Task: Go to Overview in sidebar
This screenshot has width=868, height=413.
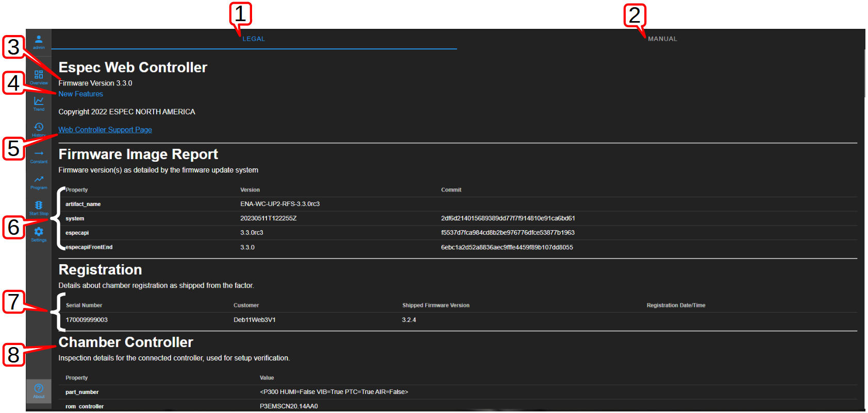Action: coord(39,77)
